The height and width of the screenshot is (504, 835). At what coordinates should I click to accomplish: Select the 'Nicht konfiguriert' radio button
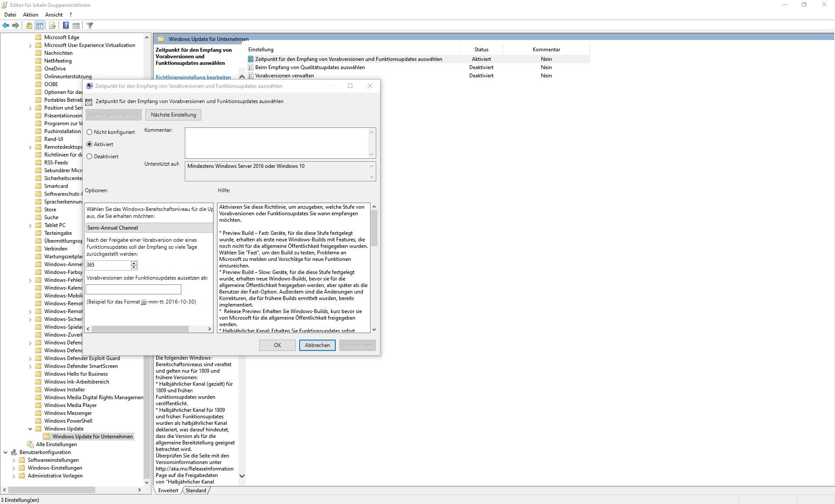click(90, 132)
